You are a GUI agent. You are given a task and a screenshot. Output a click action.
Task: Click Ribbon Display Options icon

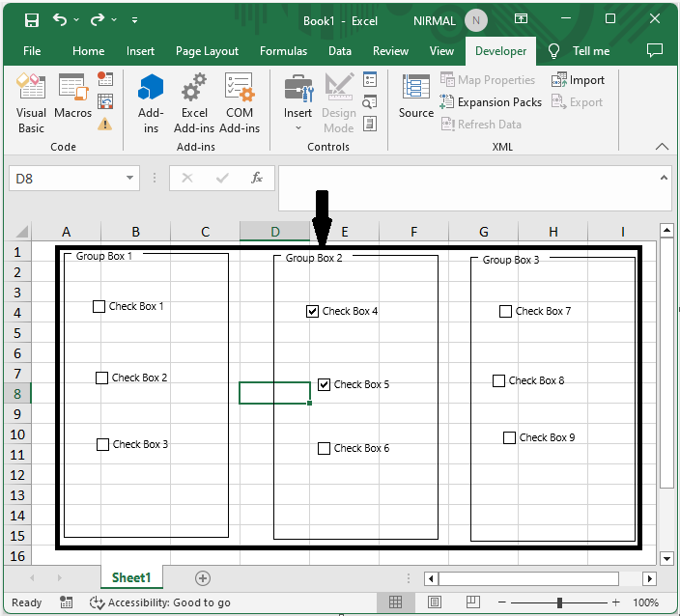[x=521, y=18]
